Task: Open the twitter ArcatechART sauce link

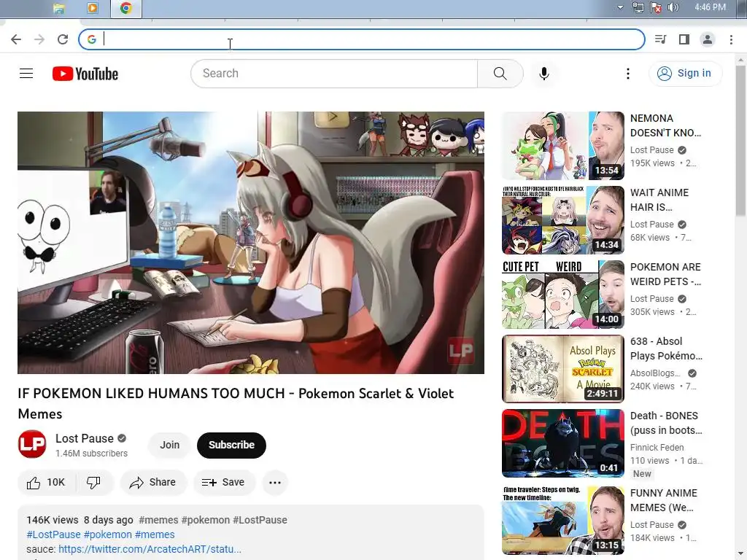Action: point(150,549)
